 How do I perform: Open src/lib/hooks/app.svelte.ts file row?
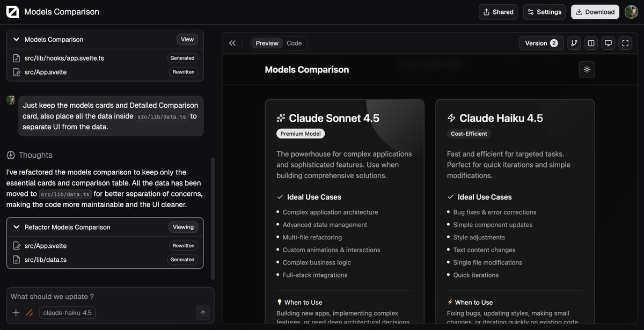point(105,58)
